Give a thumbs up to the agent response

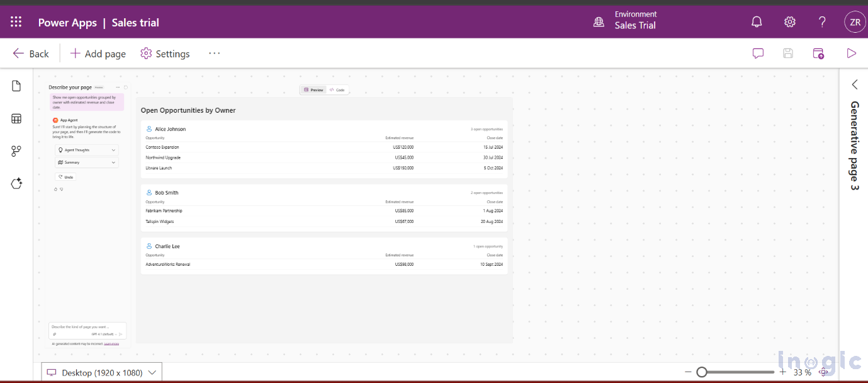pos(56,189)
